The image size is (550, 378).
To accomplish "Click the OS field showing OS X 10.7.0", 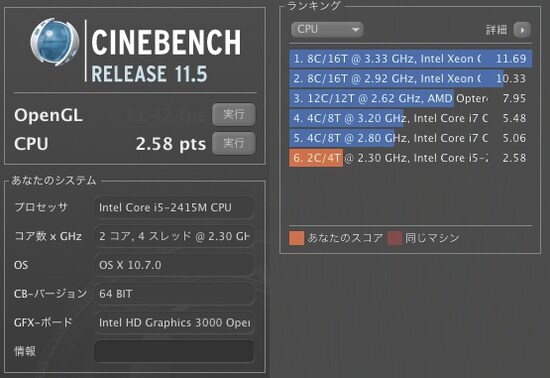I will coord(174,265).
